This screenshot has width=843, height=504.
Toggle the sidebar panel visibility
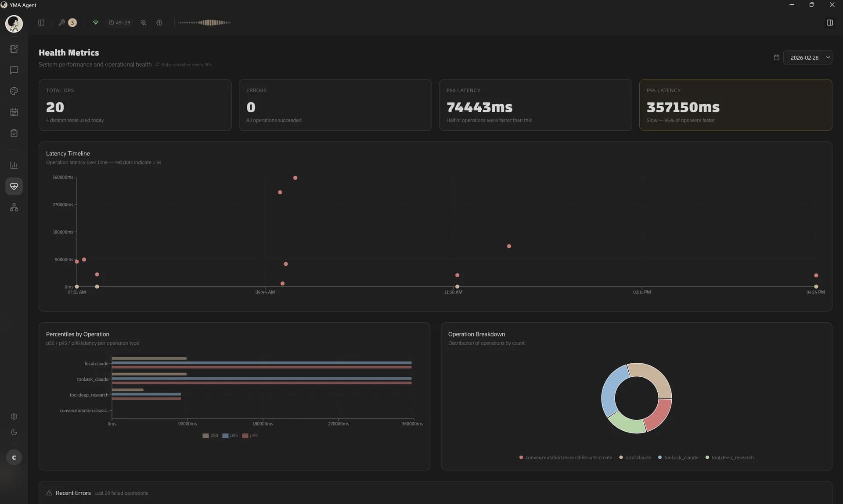point(41,23)
